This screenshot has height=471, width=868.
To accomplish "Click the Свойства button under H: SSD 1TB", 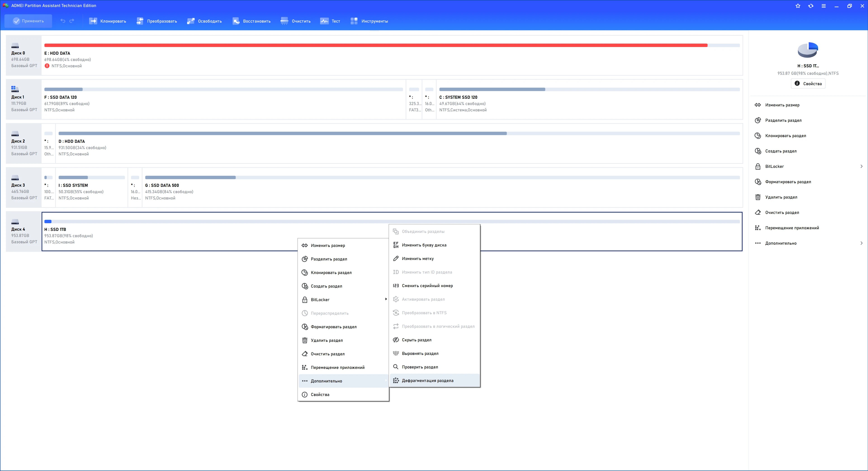I will [x=808, y=84].
